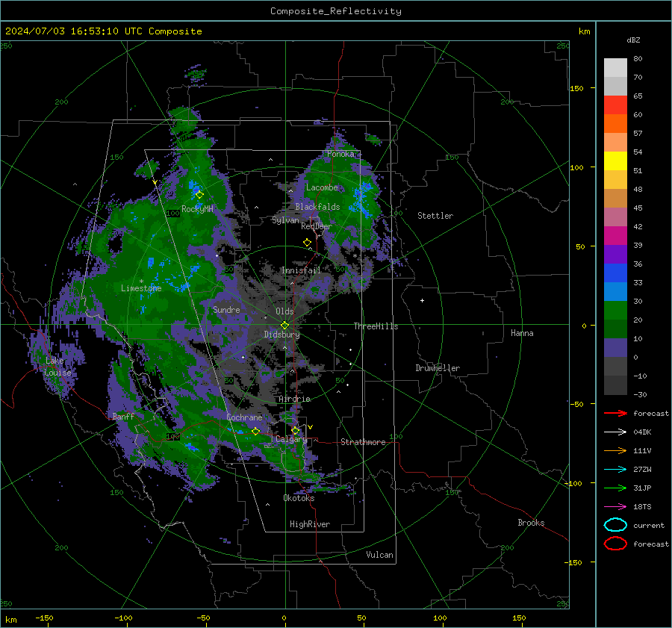Click the red forecast arrow in the legend
The height and width of the screenshot is (628, 672).
(615, 413)
